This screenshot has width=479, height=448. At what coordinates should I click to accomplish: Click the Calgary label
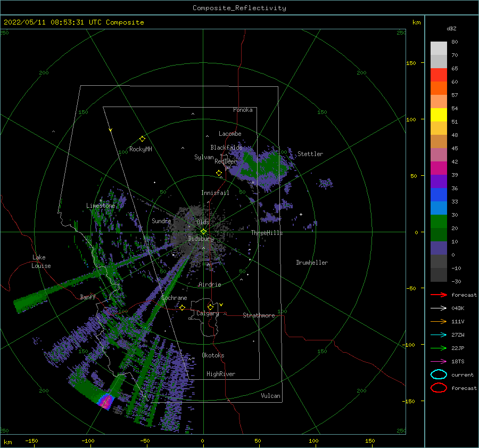[208, 313]
